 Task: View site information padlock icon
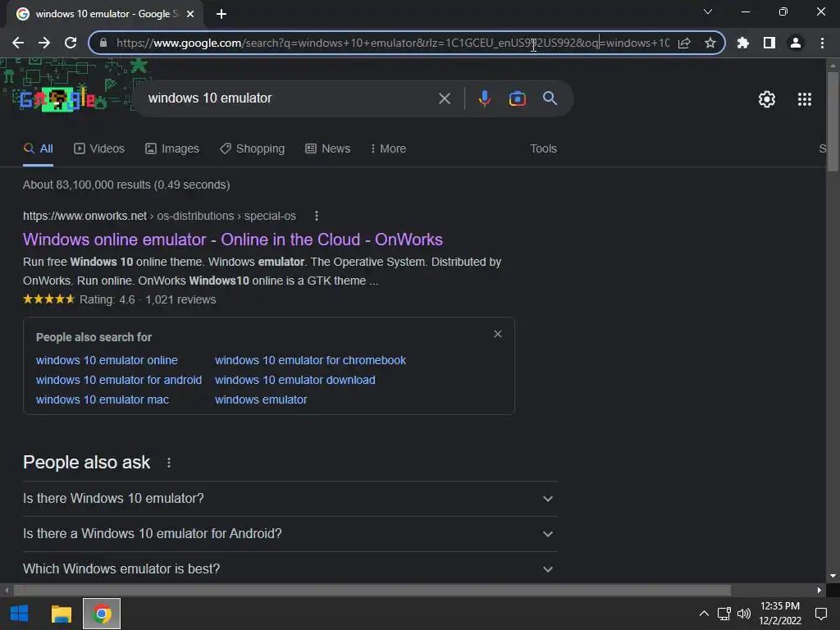point(103,43)
